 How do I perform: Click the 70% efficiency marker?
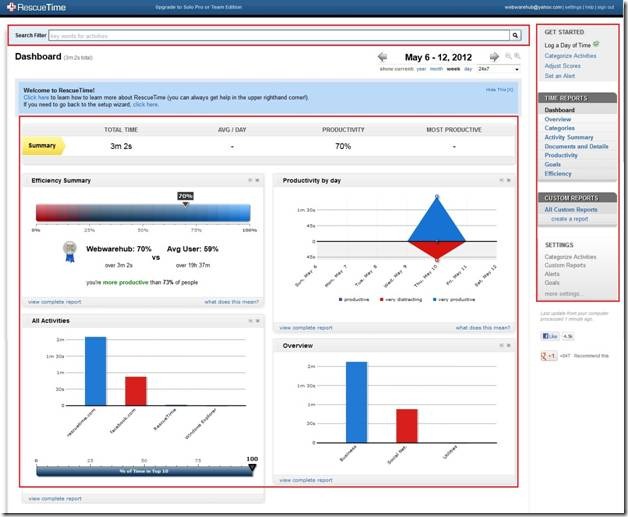pyautogui.click(x=185, y=198)
